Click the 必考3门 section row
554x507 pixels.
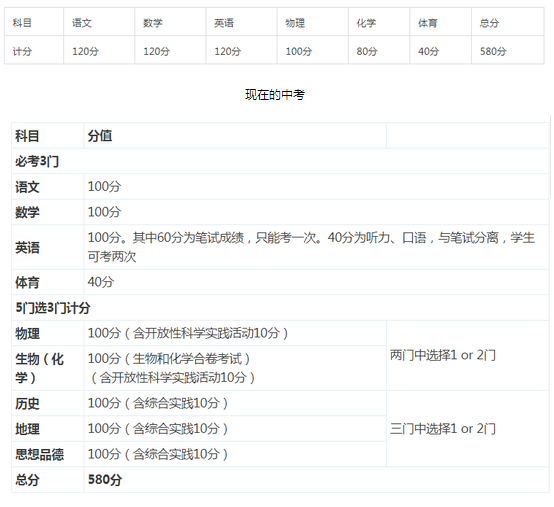click(x=281, y=161)
